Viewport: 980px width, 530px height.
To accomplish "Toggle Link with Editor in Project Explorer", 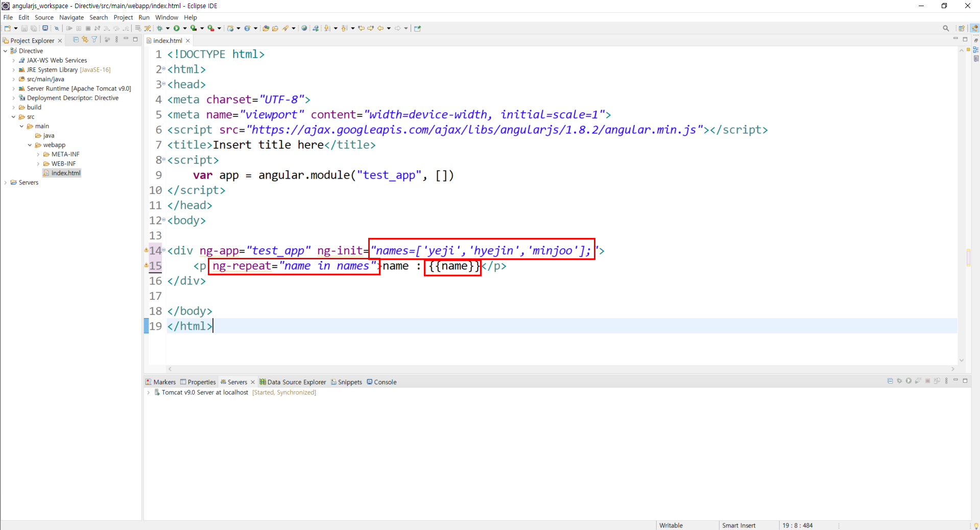I will 85,39.
